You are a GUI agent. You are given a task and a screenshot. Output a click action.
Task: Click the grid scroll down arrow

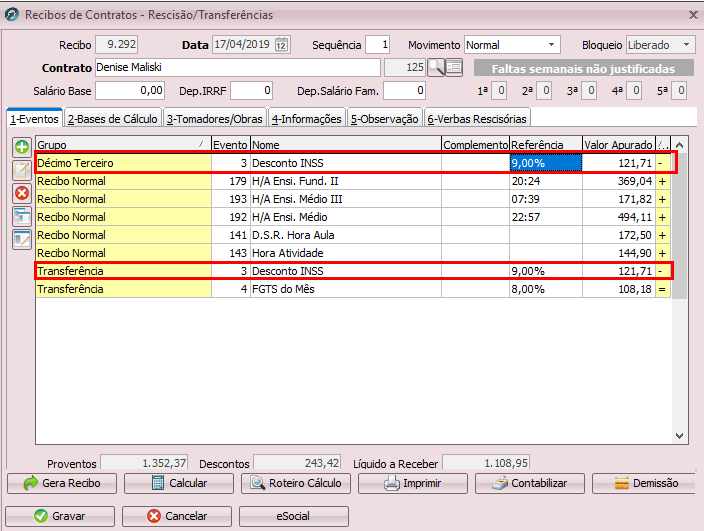(680, 436)
